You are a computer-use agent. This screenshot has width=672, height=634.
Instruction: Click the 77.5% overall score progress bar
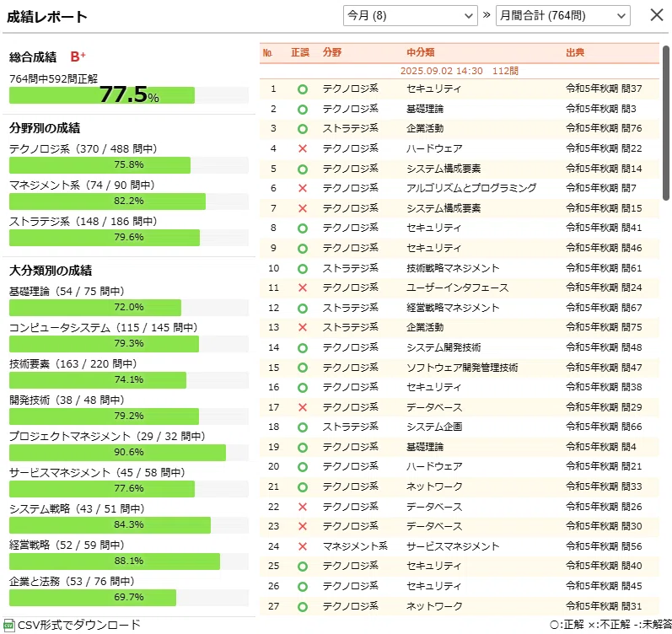(129, 95)
